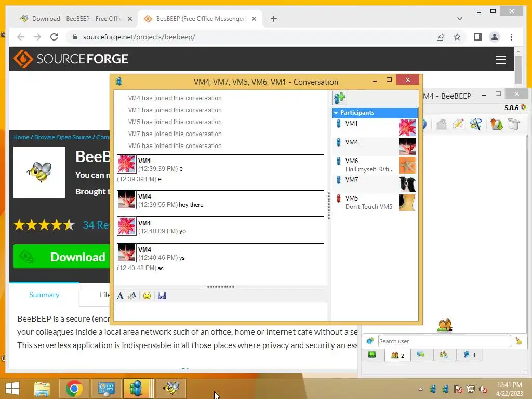
Task: Click the green Download button
Action: (61, 257)
